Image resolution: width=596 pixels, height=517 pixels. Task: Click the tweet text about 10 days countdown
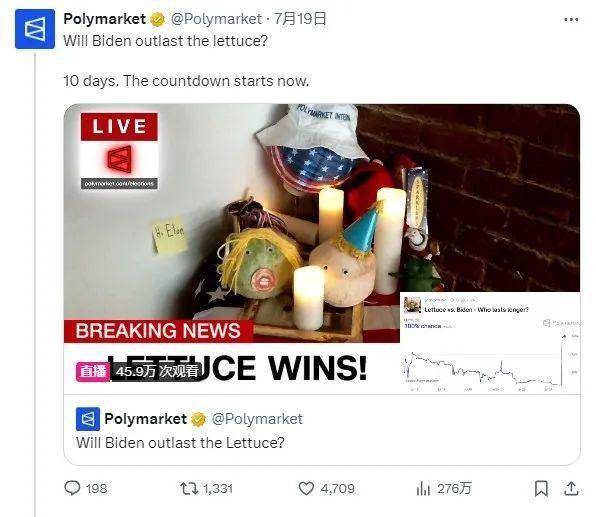(x=186, y=81)
